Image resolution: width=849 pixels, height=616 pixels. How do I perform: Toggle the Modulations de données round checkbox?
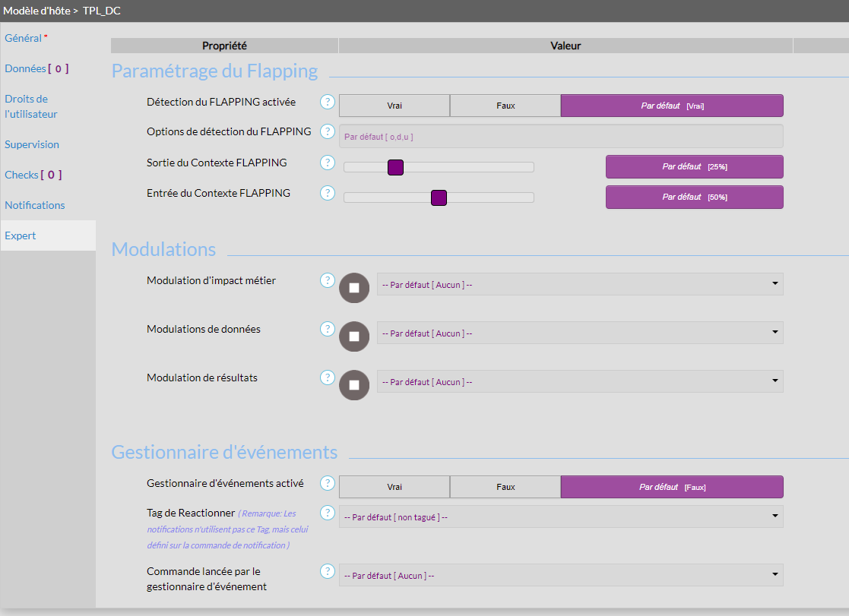[353, 336]
